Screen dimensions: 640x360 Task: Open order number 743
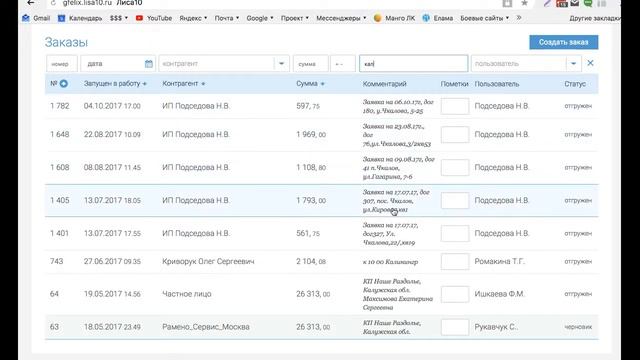56,261
